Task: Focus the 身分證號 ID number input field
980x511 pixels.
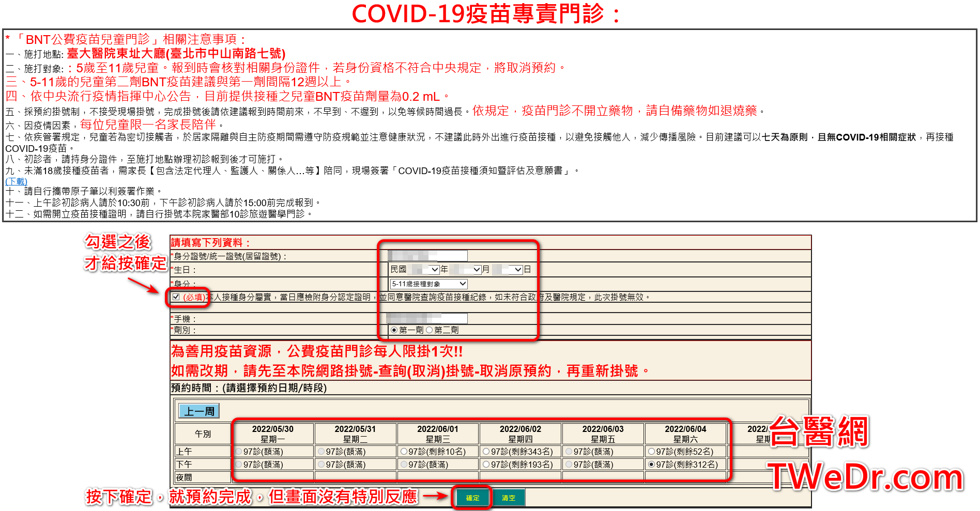Action: (428, 256)
